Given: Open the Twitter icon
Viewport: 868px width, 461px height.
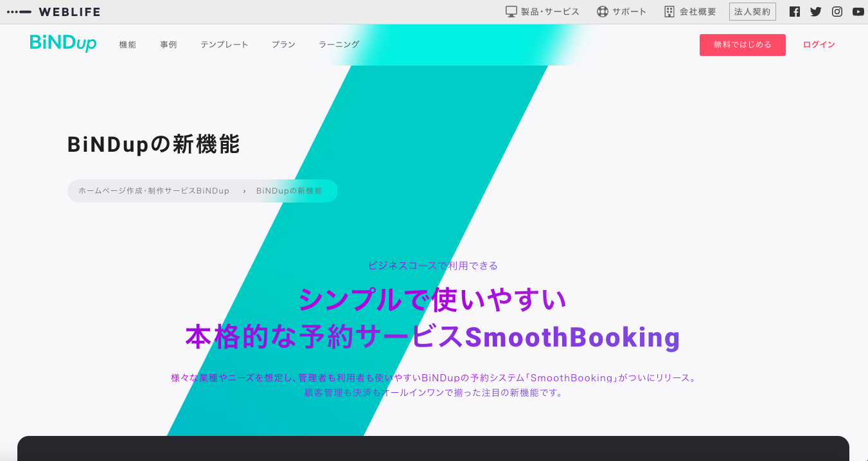Looking at the screenshot, I should [816, 12].
